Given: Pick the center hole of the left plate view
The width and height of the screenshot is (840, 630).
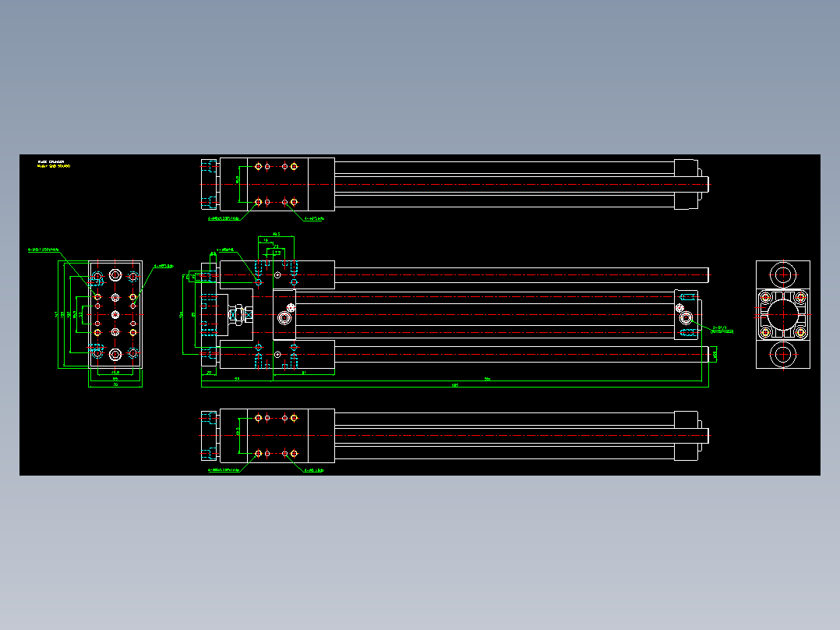Looking at the screenshot, I should (115, 315).
